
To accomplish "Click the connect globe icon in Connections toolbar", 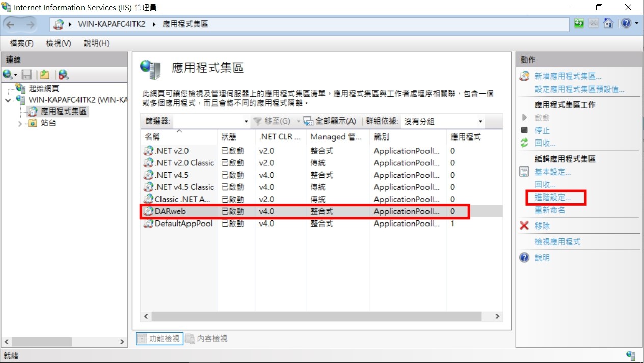I will tap(7, 75).
